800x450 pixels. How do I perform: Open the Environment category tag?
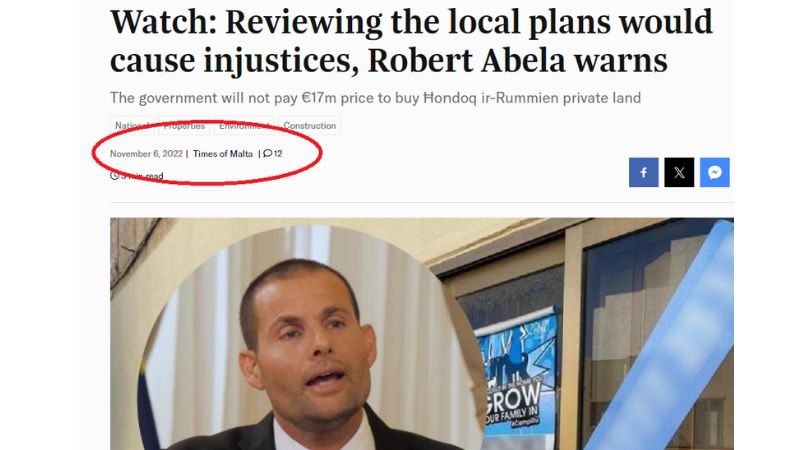click(244, 126)
